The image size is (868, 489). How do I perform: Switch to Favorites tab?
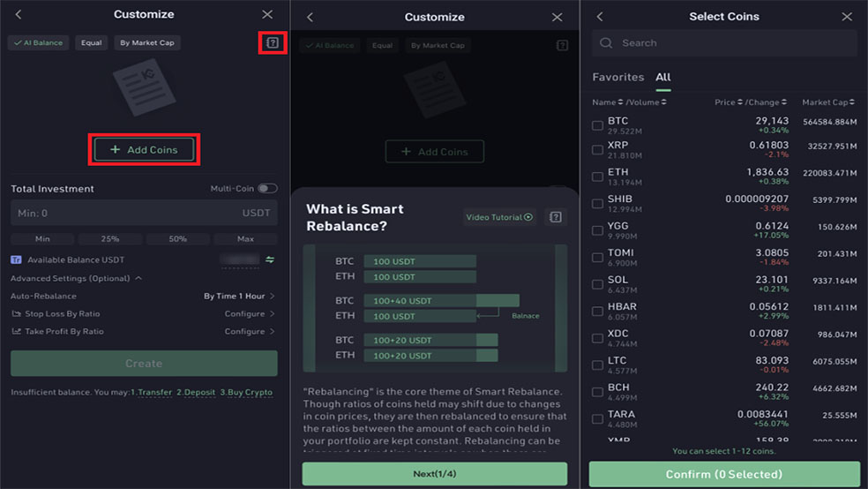tap(617, 78)
